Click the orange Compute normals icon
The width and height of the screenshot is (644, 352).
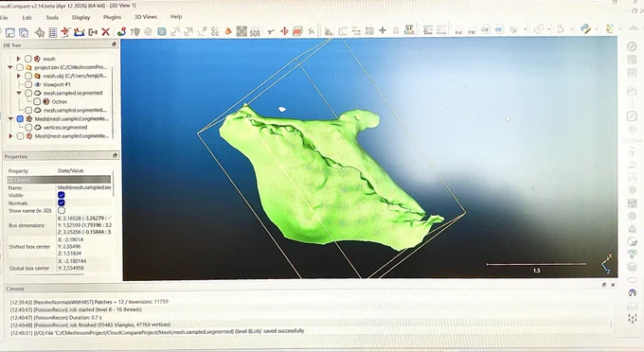(x=228, y=31)
